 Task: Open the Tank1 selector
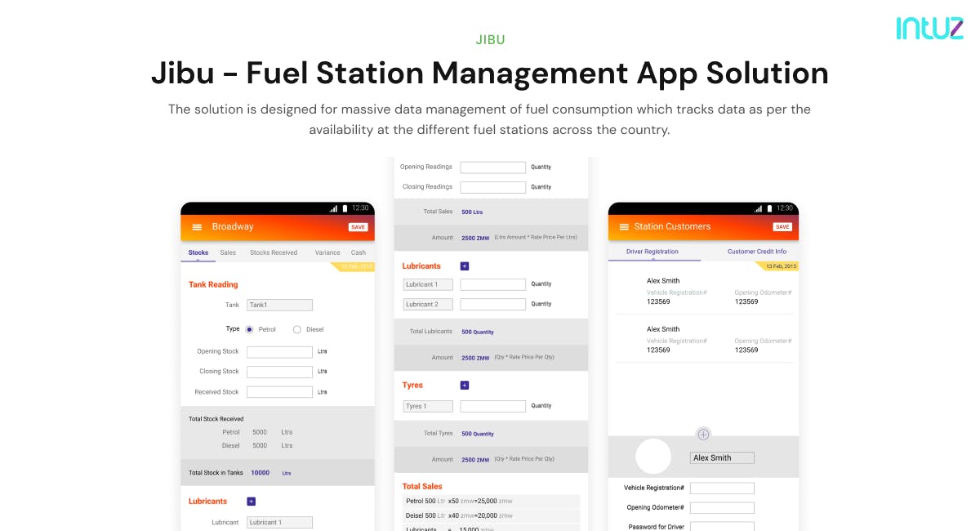coord(279,304)
